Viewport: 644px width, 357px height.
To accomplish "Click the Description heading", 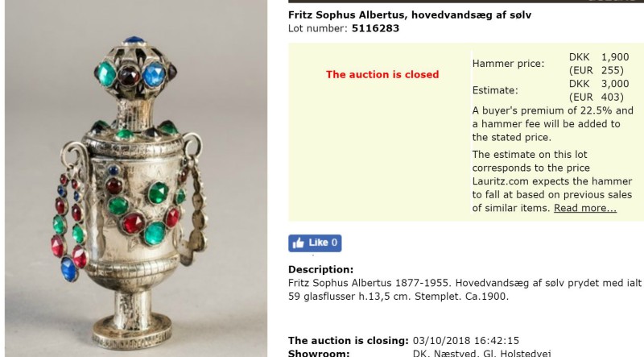I will (320, 270).
